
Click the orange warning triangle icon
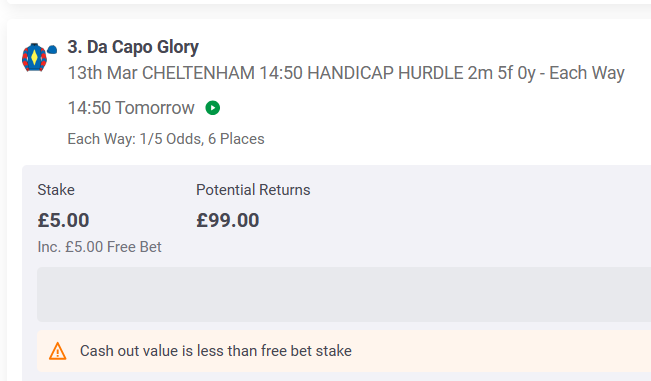(x=57, y=351)
